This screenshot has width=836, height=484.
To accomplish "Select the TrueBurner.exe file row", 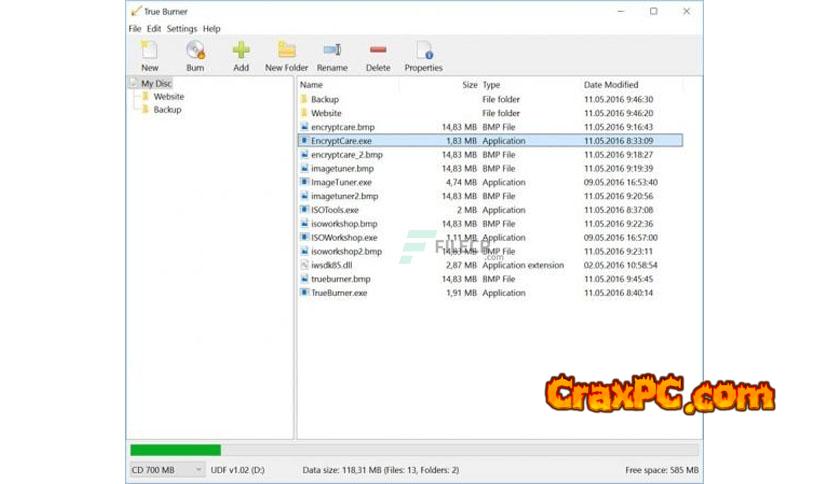I will click(339, 293).
